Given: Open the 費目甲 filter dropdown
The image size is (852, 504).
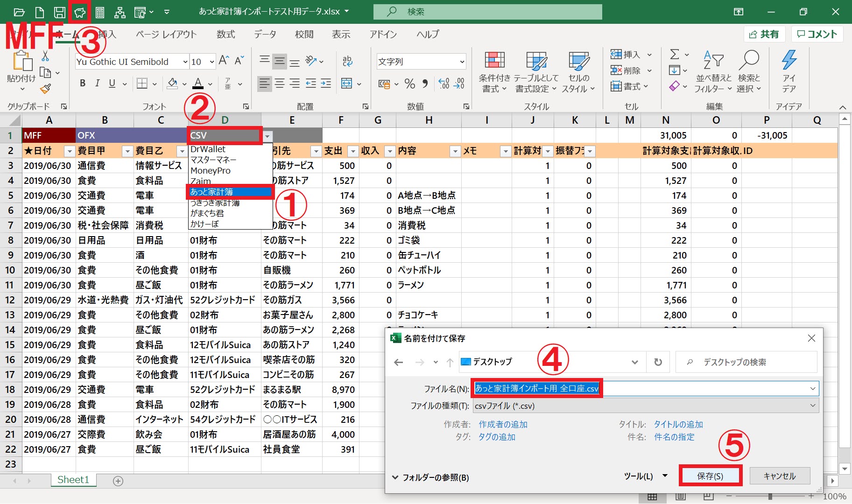Looking at the screenshot, I should [x=127, y=151].
